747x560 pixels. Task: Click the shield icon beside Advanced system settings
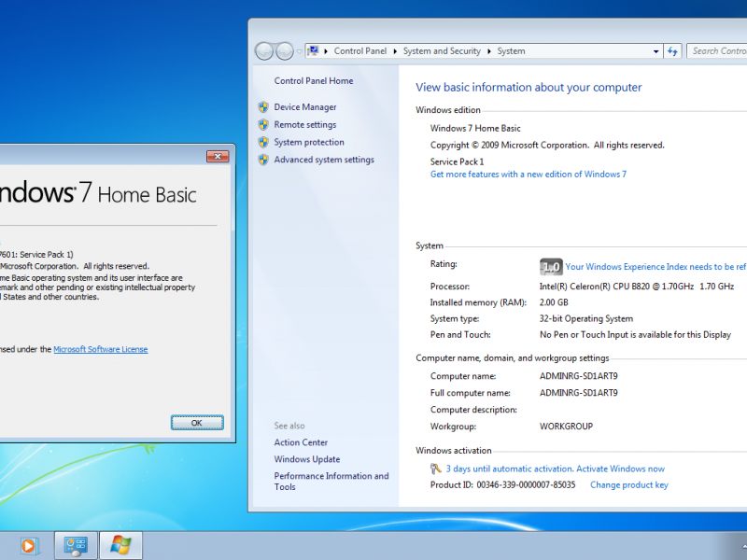[263, 160]
